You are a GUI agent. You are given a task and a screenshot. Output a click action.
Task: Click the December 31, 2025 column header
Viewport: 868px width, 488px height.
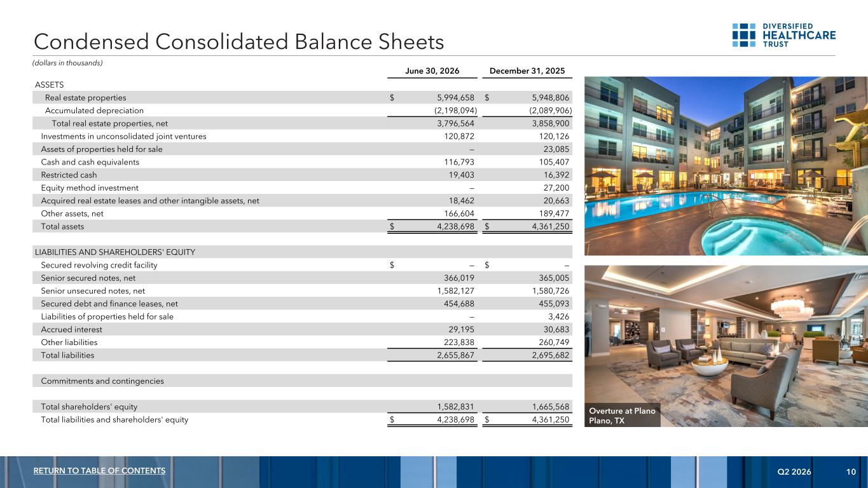pyautogui.click(x=528, y=71)
